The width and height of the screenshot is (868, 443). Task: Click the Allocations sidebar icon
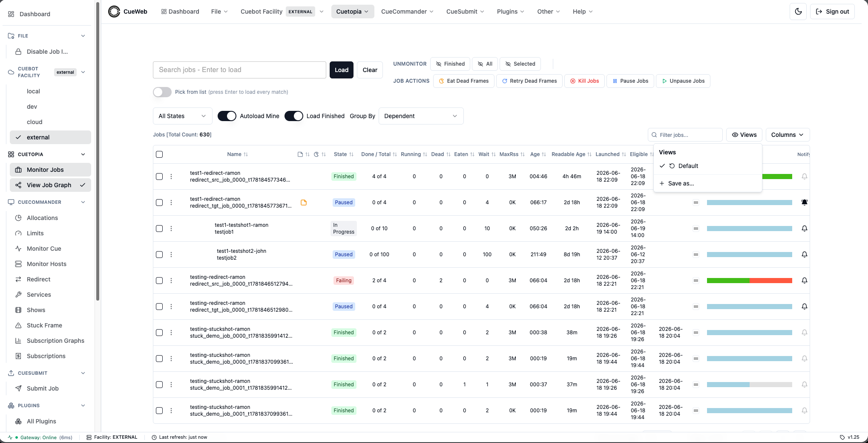[x=18, y=218]
